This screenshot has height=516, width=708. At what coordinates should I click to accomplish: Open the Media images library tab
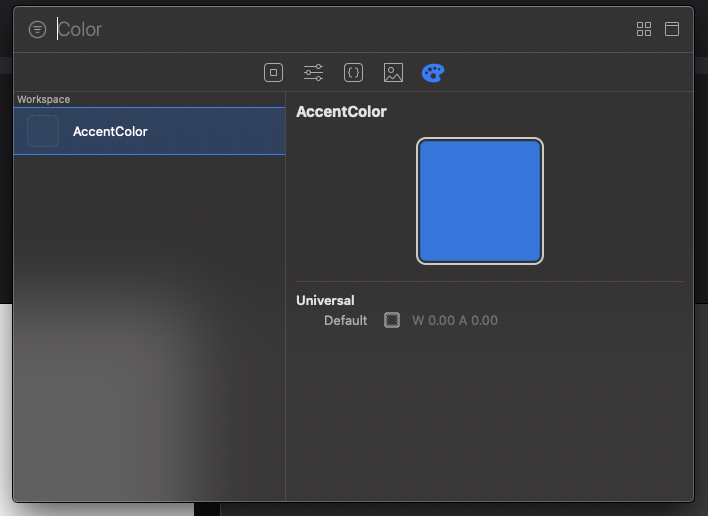[393, 73]
